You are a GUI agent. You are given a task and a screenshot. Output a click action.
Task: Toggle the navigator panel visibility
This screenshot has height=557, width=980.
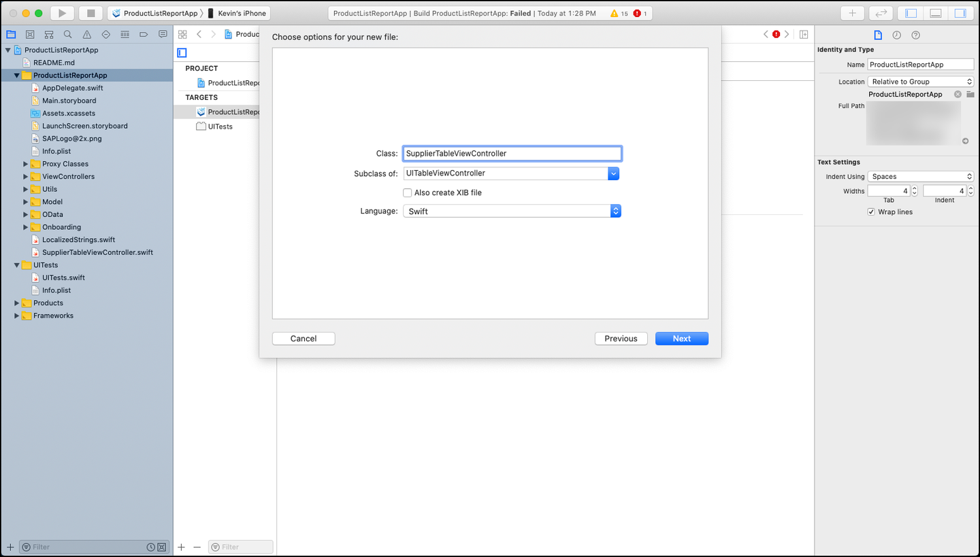click(911, 13)
